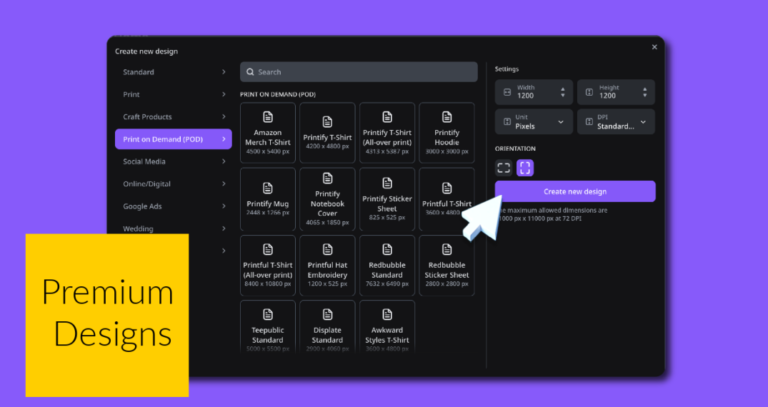
Task: Click the Printful Hat Embroidery document icon
Action: click(x=327, y=249)
